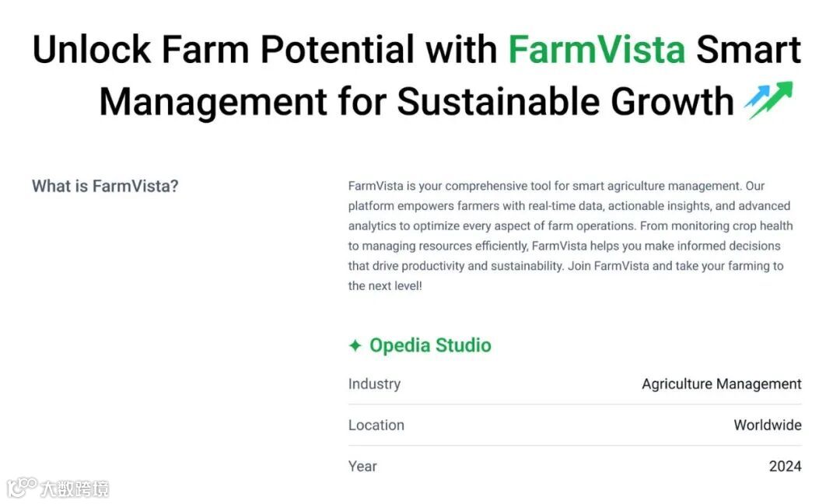
Task: Click the word "Smart" in the headline
Action: coord(748,50)
